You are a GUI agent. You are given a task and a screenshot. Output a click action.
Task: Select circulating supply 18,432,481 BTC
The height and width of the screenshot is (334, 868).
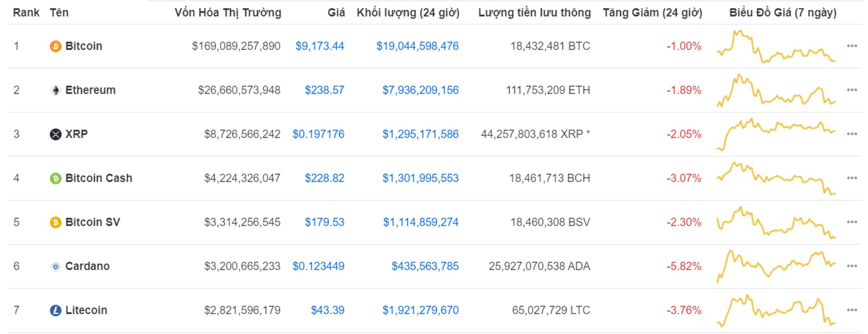click(x=550, y=46)
